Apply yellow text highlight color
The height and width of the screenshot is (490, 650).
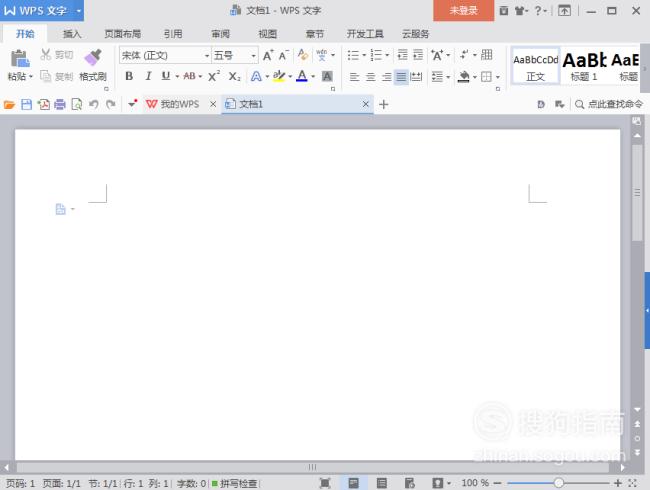279,76
